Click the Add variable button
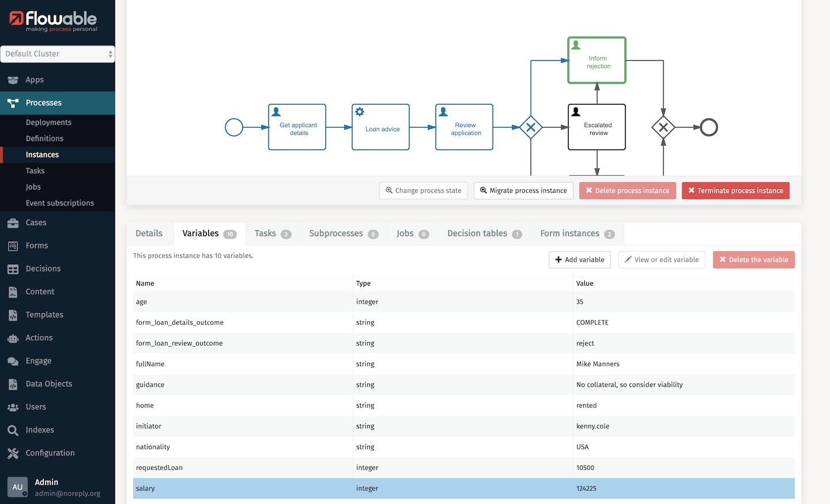 pos(579,260)
